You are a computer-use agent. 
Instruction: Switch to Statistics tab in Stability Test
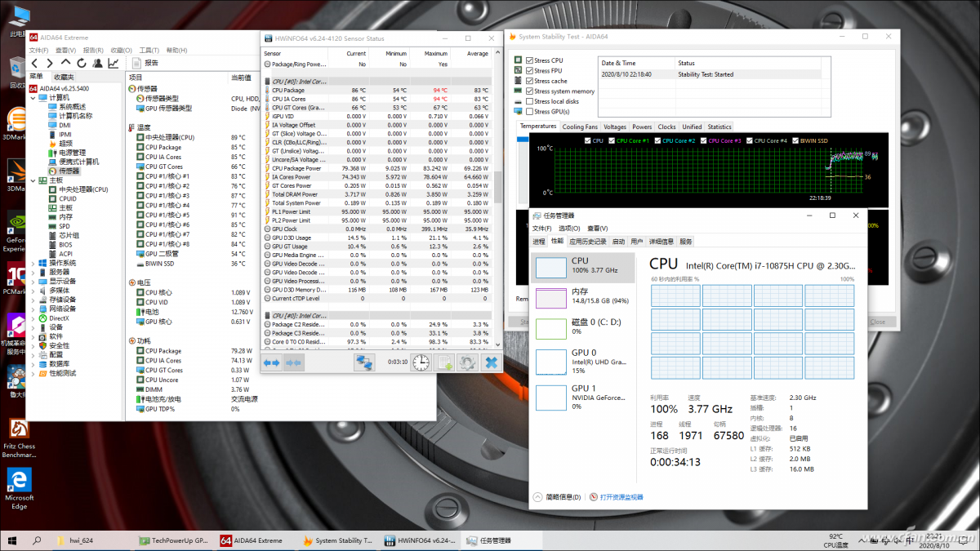(719, 127)
